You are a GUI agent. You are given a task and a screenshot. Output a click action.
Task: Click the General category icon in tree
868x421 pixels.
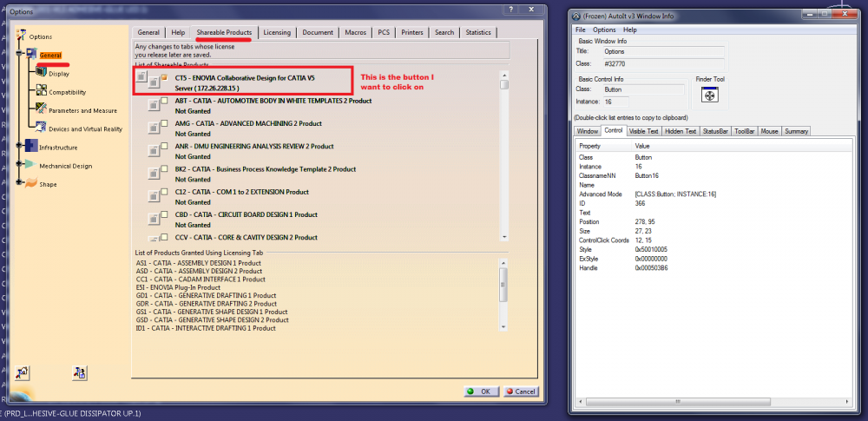tap(31, 55)
